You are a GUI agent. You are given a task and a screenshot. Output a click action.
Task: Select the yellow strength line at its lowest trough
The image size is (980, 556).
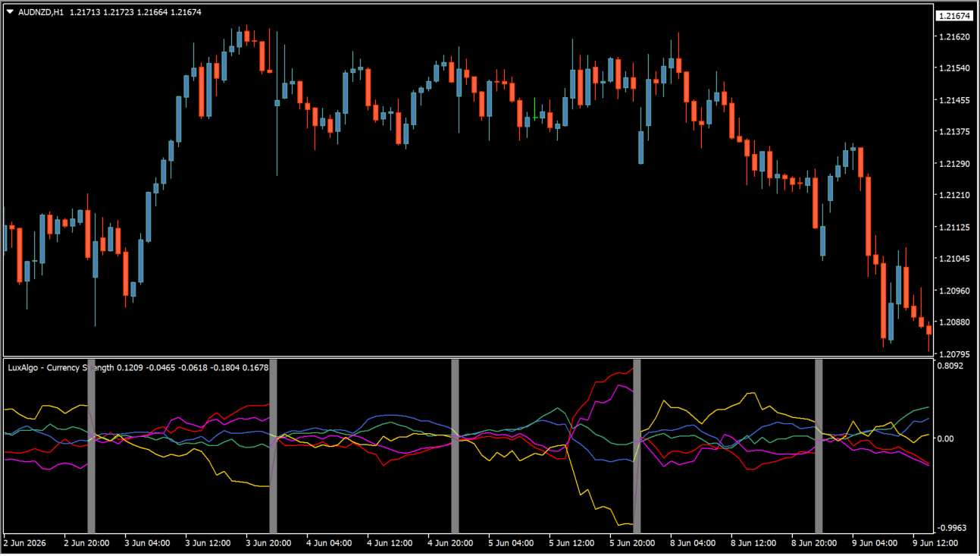620,524
